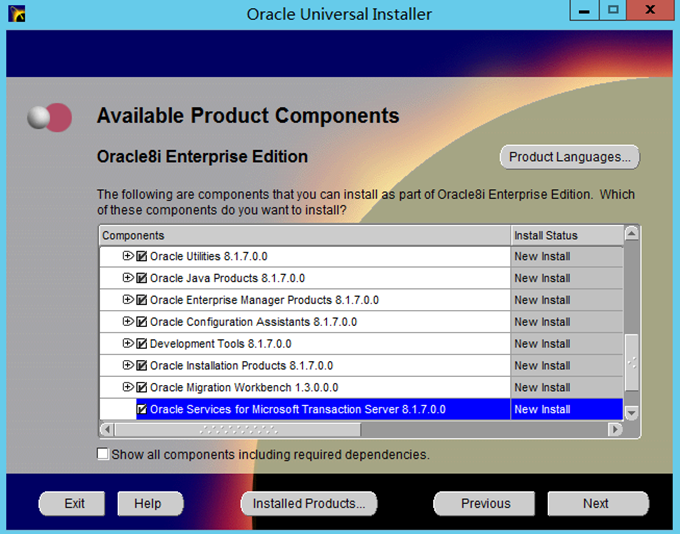Screen dimensions: 680x534
Task: Proceed with the Next button
Action: coord(598,504)
